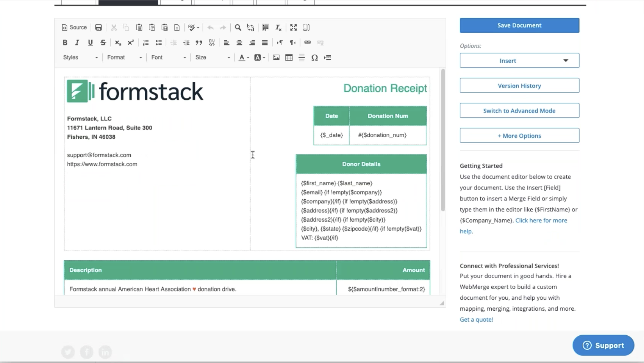The image size is (644, 363).
Task: Open the background color picker
Action: (x=259, y=58)
